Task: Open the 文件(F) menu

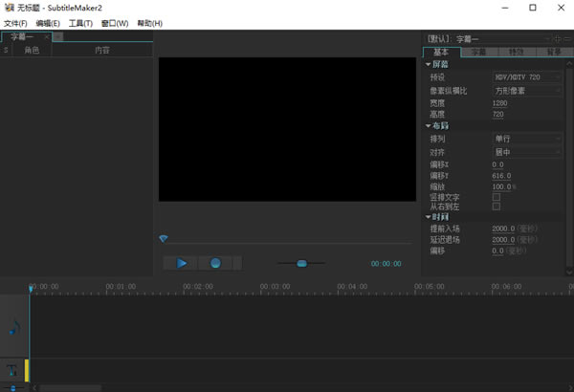Action: (16, 23)
